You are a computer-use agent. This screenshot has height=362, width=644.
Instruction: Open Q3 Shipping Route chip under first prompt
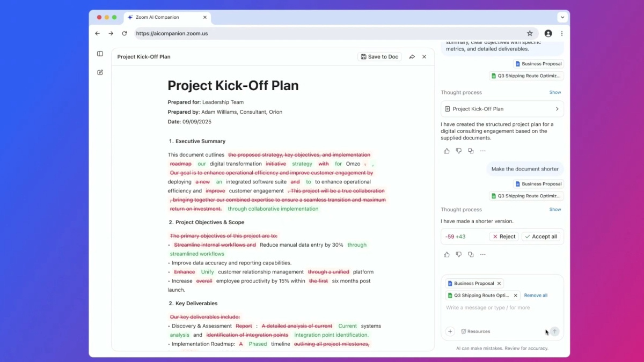coord(526,76)
